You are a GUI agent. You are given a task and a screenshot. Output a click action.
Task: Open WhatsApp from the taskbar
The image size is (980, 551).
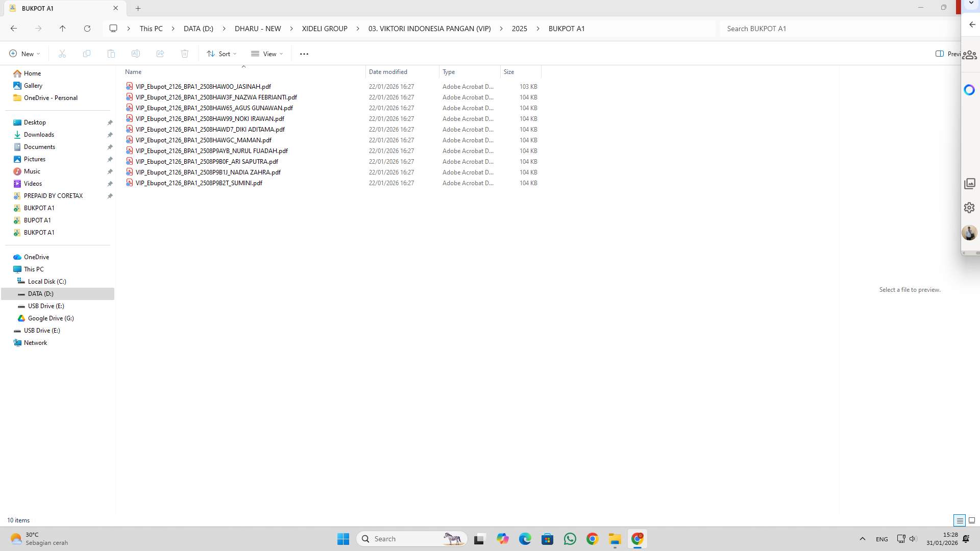[x=570, y=538]
